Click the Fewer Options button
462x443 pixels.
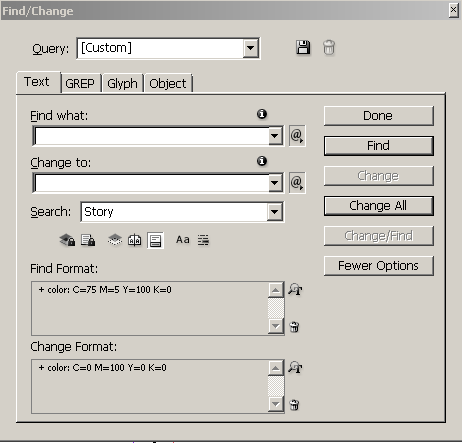point(378,266)
